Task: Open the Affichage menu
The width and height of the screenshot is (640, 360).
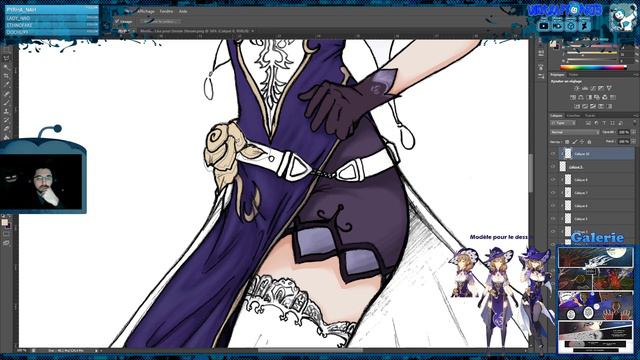Action: pyautogui.click(x=146, y=11)
